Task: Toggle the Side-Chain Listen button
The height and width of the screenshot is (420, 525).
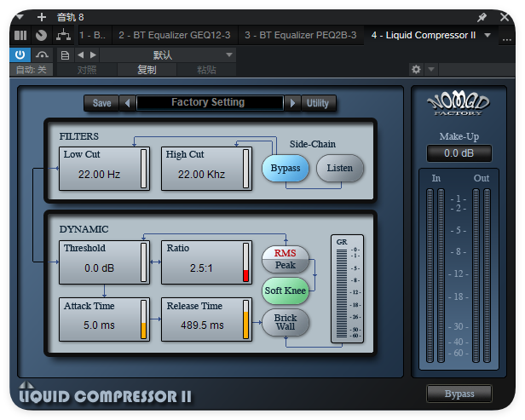Action: pyautogui.click(x=340, y=168)
